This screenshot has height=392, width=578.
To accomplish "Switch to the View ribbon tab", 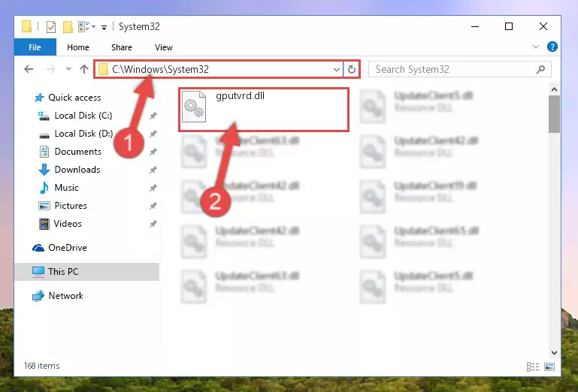I will 164,47.
